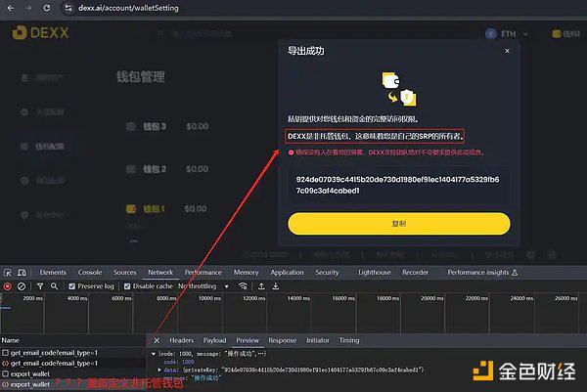587x392 pixels.
Task: Select wallet 2 row
Action: click(x=167, y=169)
